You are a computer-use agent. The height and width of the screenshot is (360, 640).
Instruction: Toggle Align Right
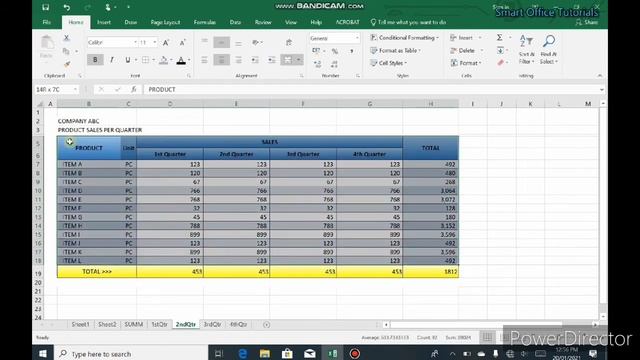click(x=238, y=60)
